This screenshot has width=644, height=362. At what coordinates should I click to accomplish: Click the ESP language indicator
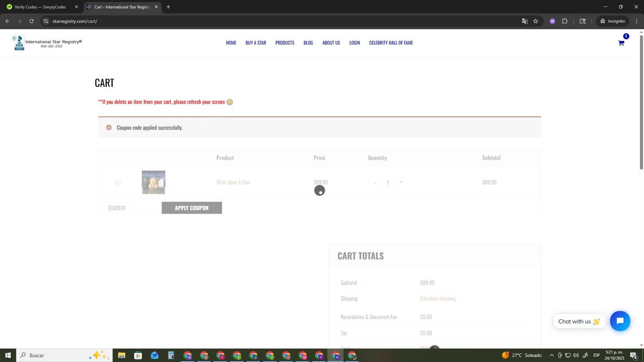(x=596, y=355)
